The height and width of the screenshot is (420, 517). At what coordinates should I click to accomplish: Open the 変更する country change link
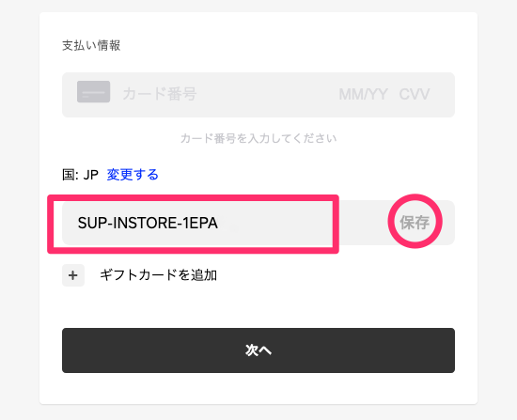click(x=133, y=175)
